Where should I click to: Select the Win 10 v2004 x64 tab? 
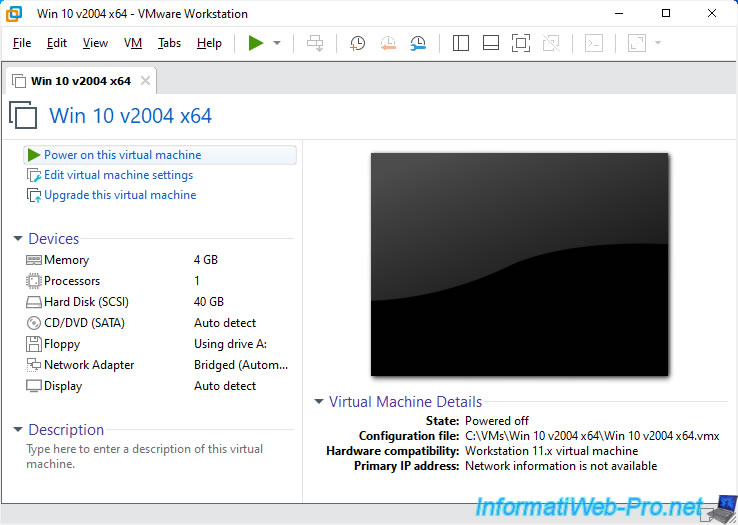(x=80, y=81)
